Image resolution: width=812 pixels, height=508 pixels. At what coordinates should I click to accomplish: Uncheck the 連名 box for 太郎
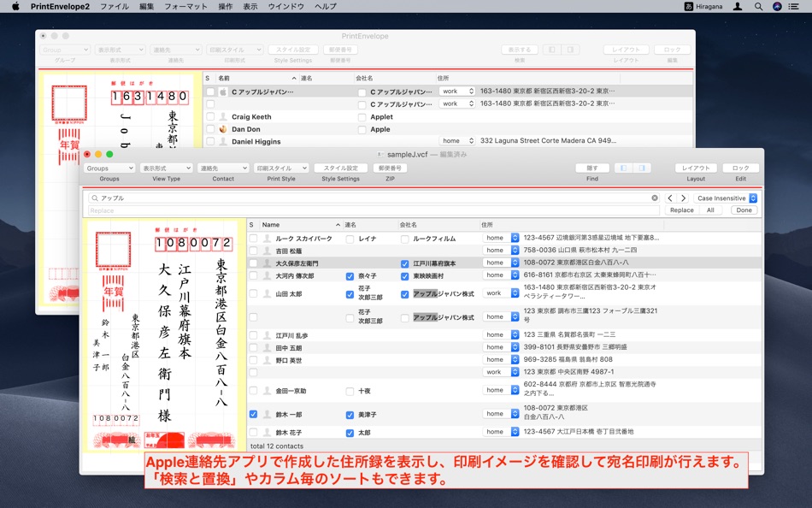pos(350,433)
